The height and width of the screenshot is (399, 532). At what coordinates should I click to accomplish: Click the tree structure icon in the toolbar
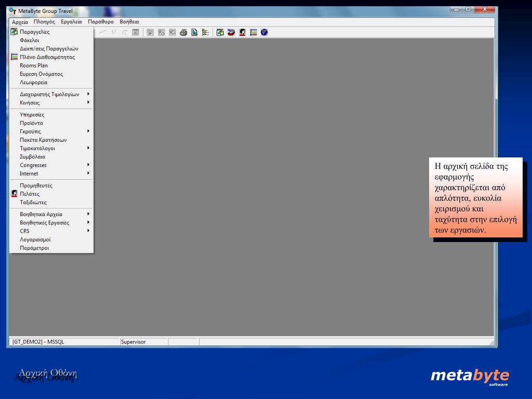(x=205, y=33)
